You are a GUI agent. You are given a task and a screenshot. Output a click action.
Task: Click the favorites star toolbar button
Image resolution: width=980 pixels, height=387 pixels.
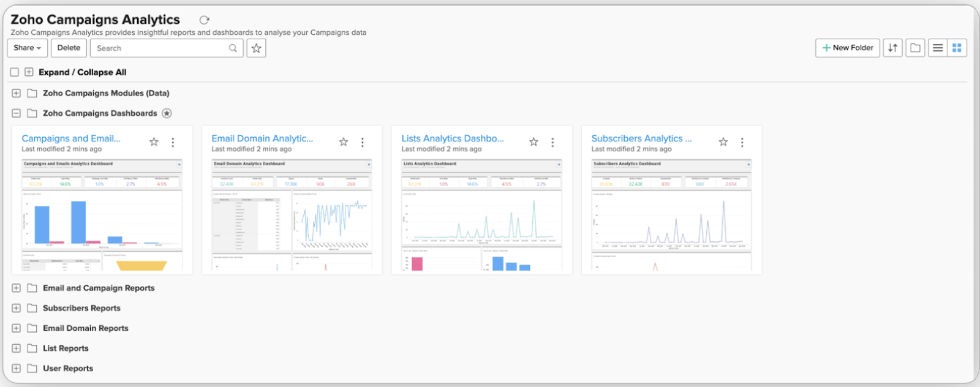256,48
